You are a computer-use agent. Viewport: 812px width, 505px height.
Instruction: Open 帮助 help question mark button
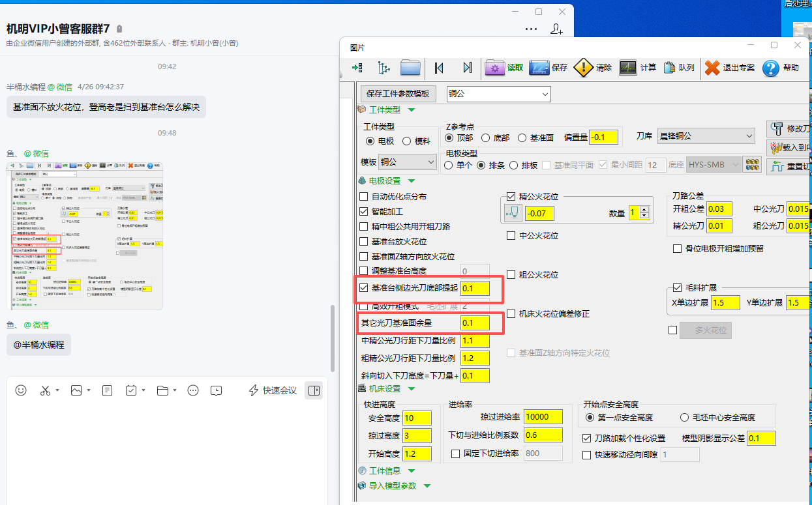(780, 68)
